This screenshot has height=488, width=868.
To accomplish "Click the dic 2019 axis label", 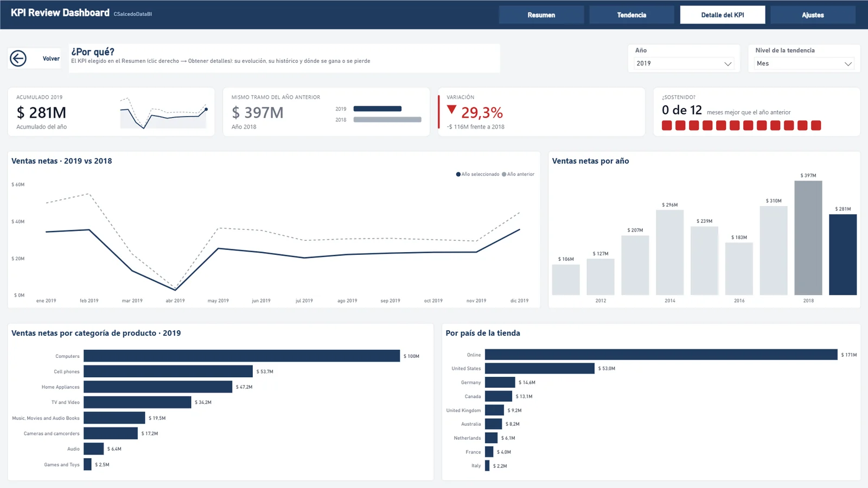I will [x=519, y=300].
